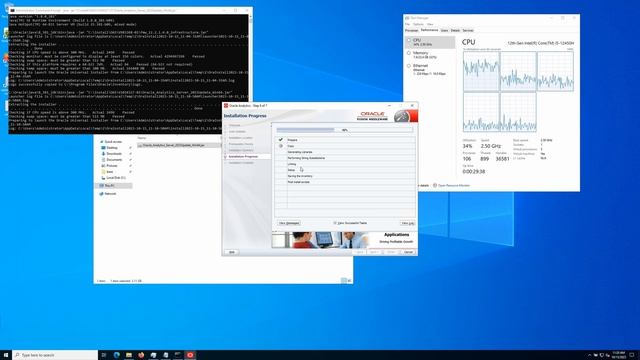Image resolution: width=640 pixels, height=360 pixels.
Task: Select the Installation Complete step in sidebar
Action: (x=241, y=163)
